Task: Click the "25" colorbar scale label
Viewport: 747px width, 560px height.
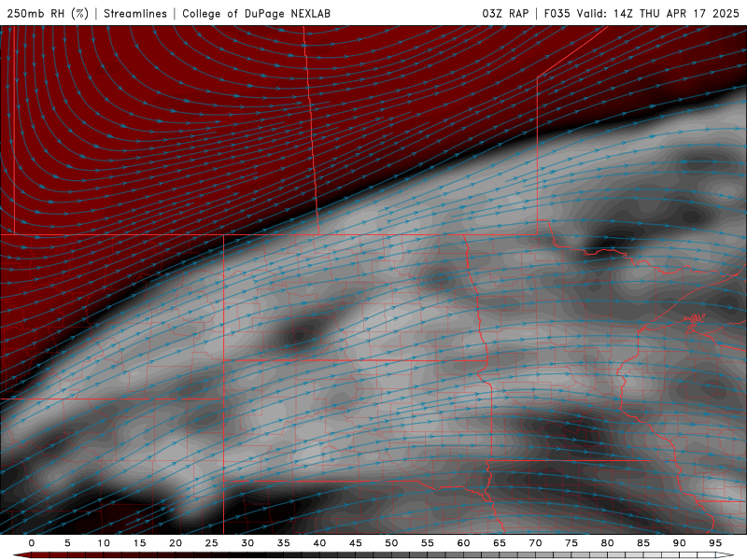Action: 212,543
